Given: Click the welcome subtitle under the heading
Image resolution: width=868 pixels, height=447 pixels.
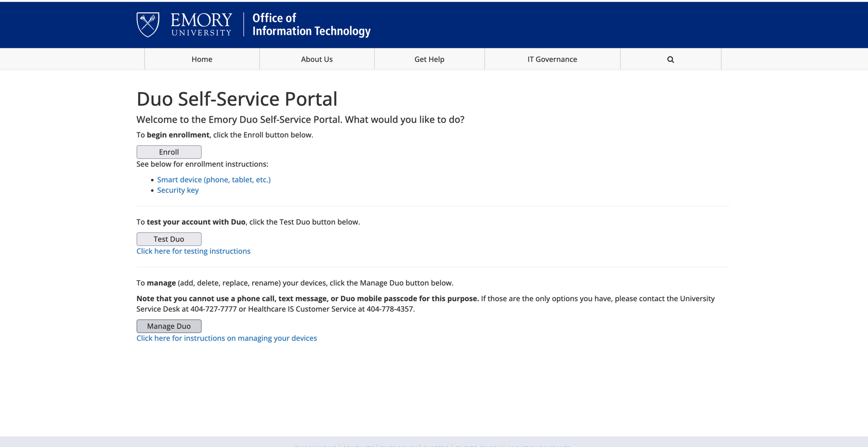Looking at the screenshot, I should click(x=300, y=120).
